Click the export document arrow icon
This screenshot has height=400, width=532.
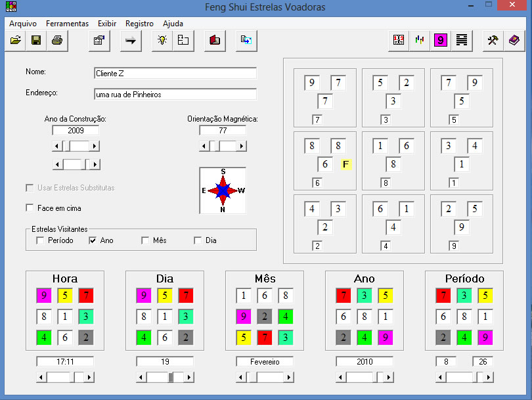click(246, 40)
